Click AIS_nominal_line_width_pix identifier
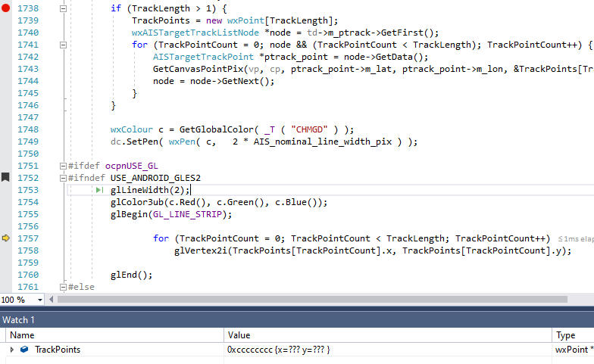Viewport: 594px width, 364px height. 323,142
